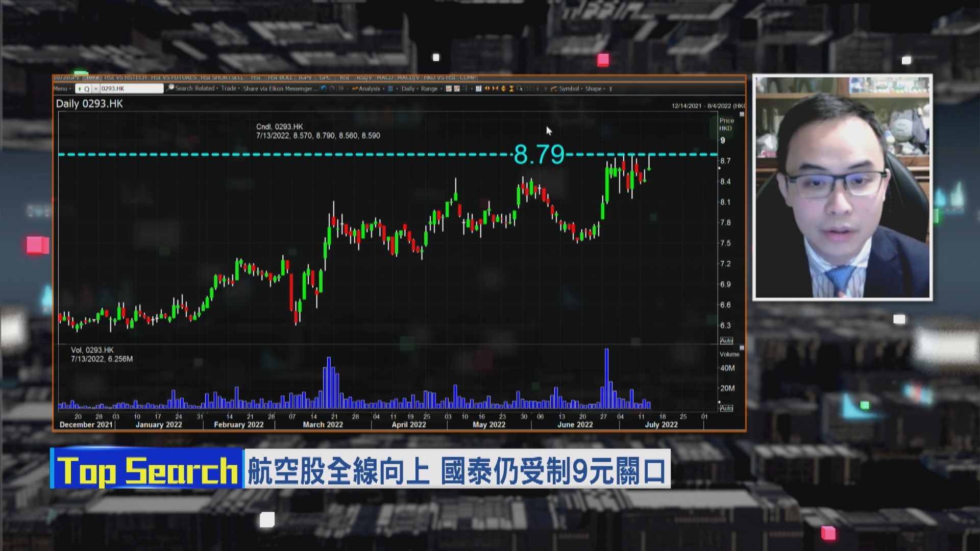Click the redo arrow icon
Screen dimensions: 980x551
coord(333,88)
